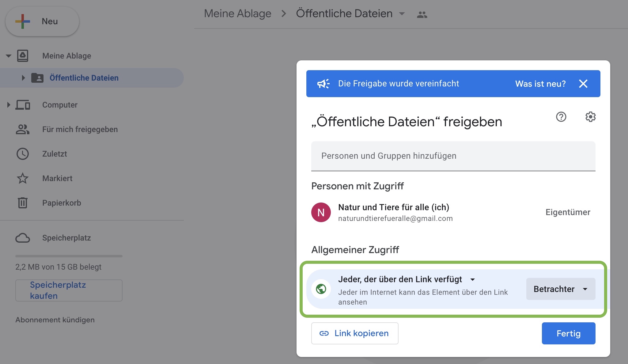Click the Personen und Gruppen hinzufügen field
Viewport: 628px width, 364px height.
pos(453,156)
